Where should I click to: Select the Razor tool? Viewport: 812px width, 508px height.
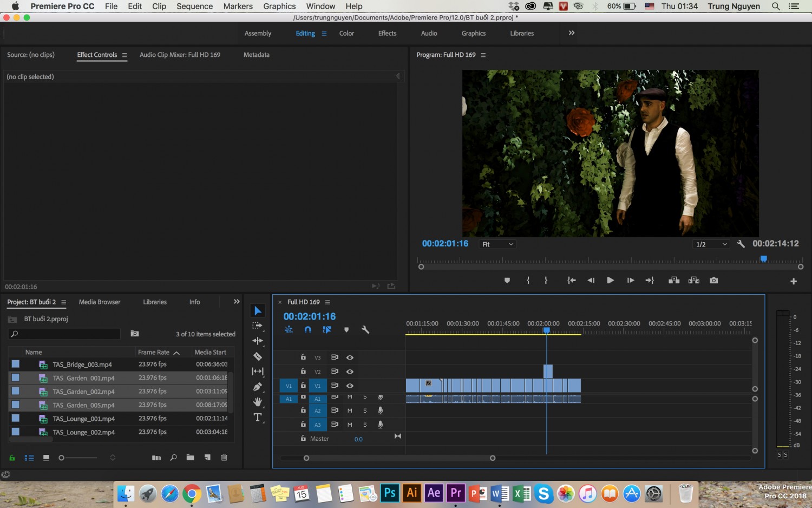pyautogui.click(x=258, y=356)
